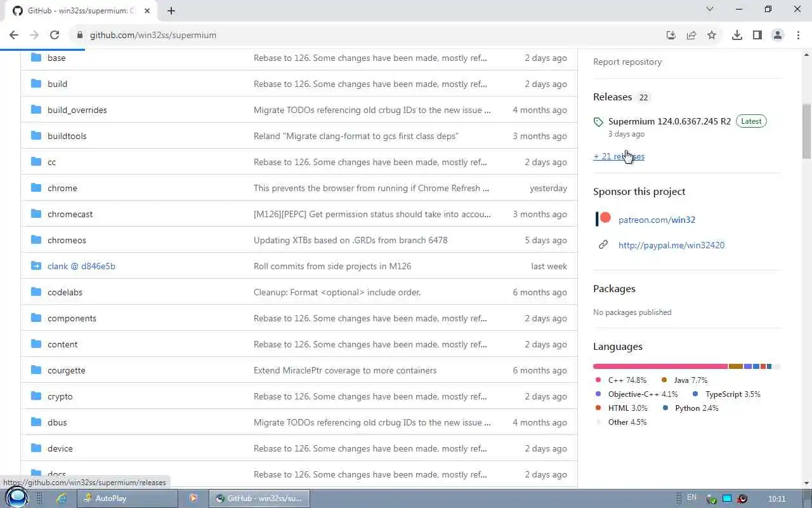This screenshot has height=508, width=812.
Task: Click the install app icon in the address bar
Action: pos(671,35)
